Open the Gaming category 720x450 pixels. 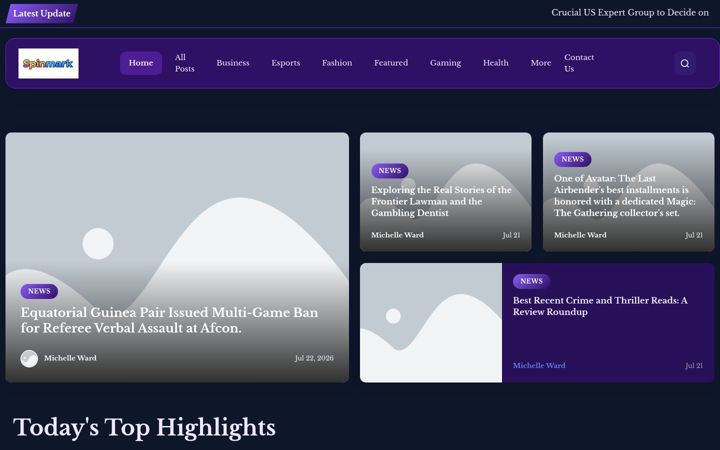click(445, 63)
